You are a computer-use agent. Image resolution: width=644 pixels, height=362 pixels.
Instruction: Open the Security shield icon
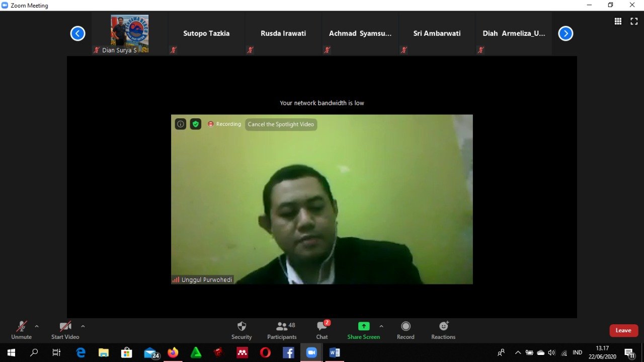click(242, 326)
